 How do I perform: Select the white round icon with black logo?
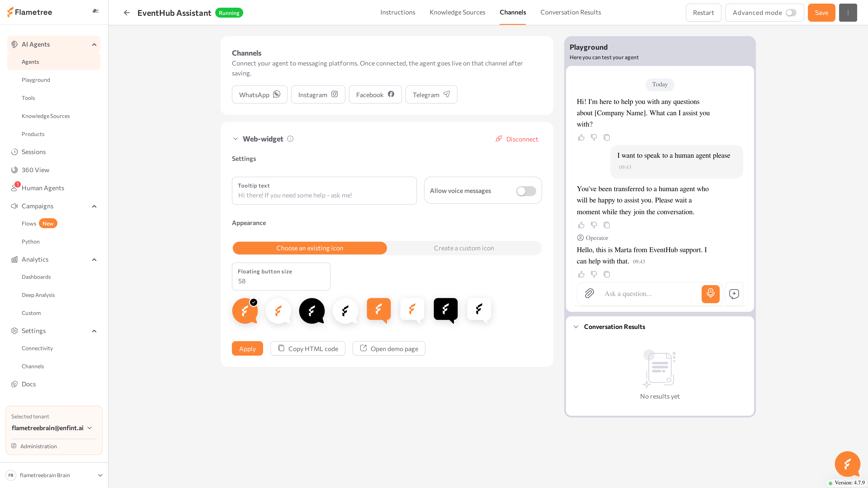[x=345, y=310]
